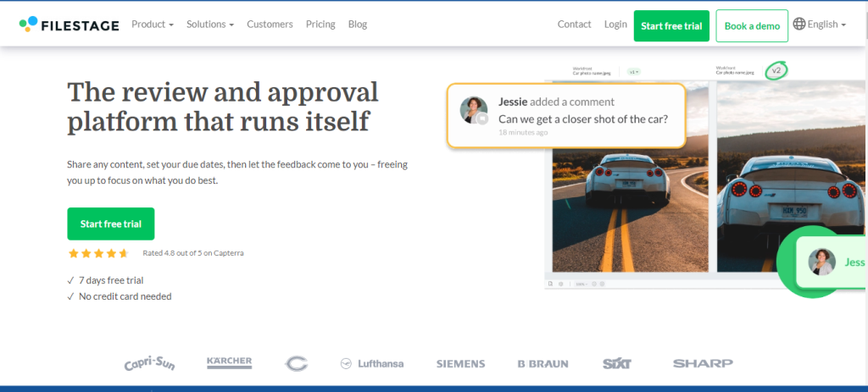The height and width of the screenshot is (392, 868).
Task: Expand the Solutions menu
Action: click(210, 25)
